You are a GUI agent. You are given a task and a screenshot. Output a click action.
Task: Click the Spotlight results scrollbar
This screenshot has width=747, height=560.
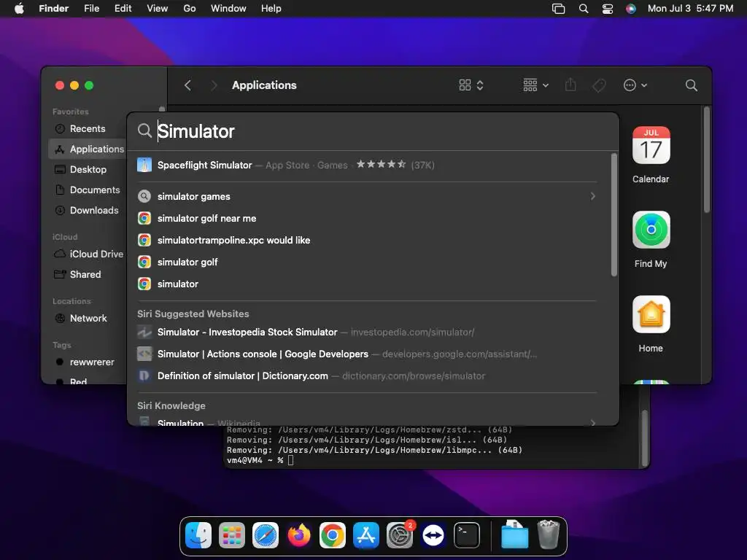tap(614, 214)
